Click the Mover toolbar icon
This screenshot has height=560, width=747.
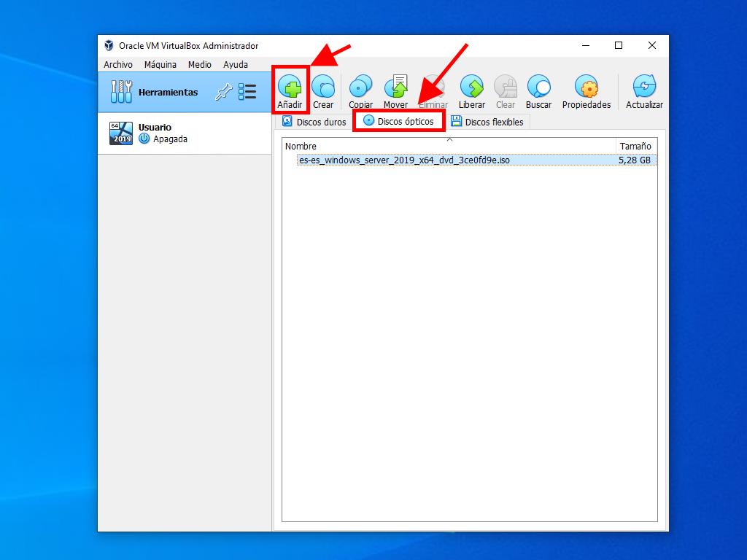tap(396, 87)
